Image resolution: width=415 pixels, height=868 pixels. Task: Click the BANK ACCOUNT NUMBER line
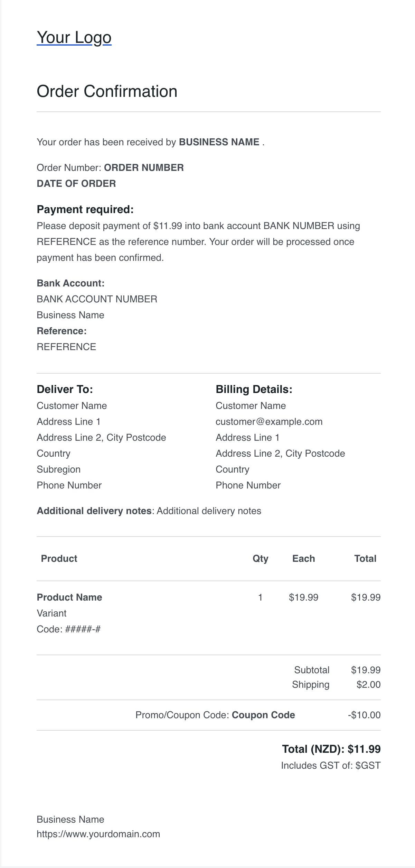[x=97, y=299]
